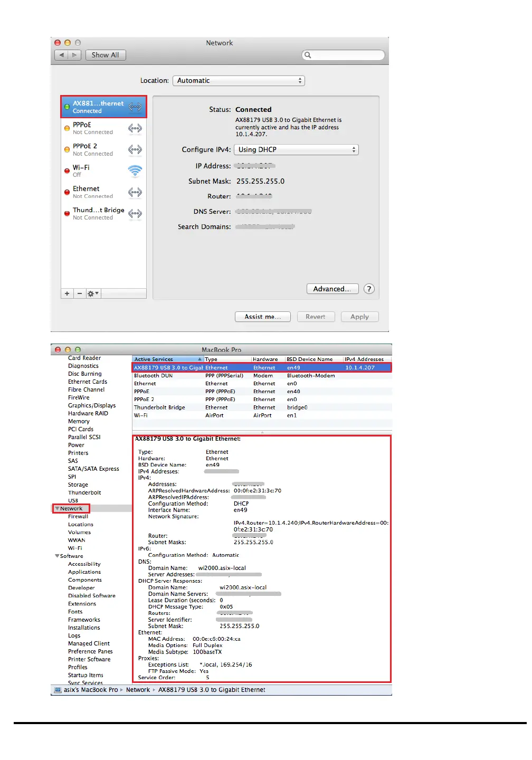Select USB in sidebar

(x=73, y=500)
